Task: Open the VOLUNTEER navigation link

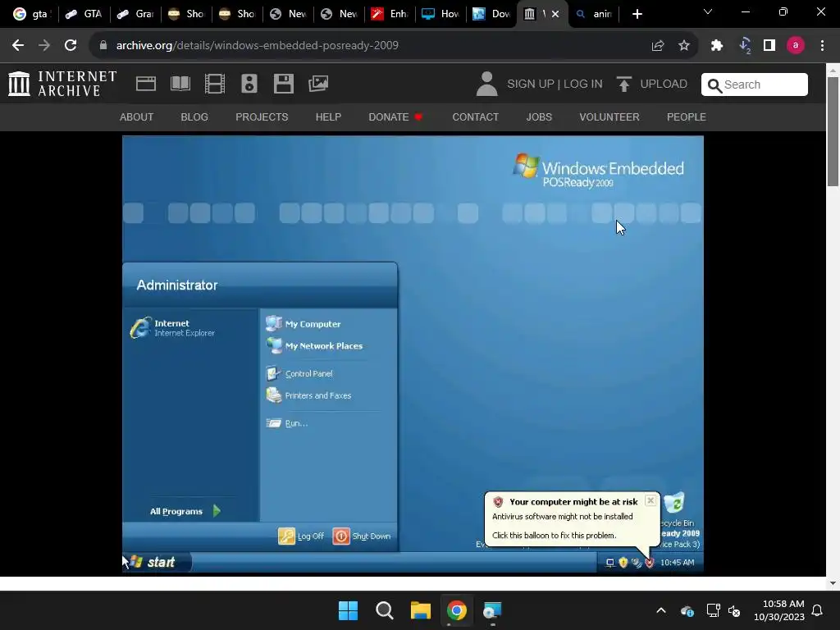Action: point(609,116)
